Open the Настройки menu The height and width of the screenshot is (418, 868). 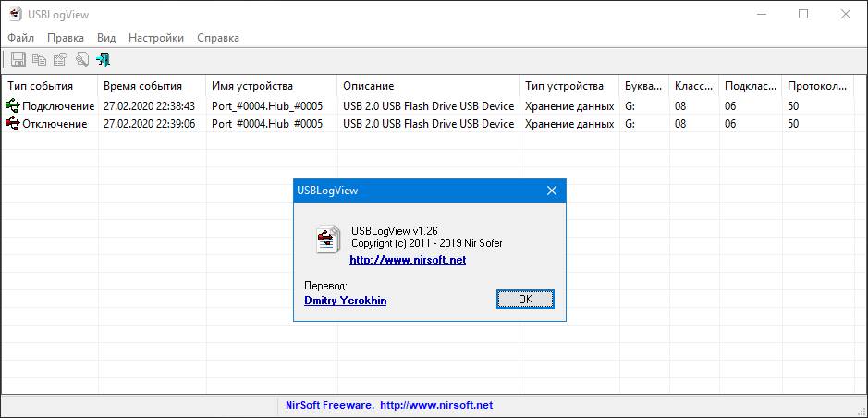point(156,38)
